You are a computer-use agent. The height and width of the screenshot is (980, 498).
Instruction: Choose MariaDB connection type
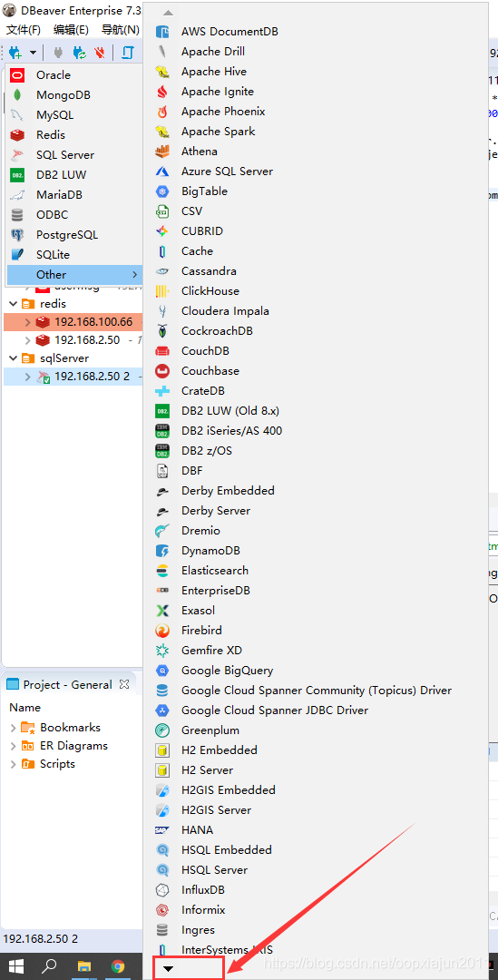(74, 195)
